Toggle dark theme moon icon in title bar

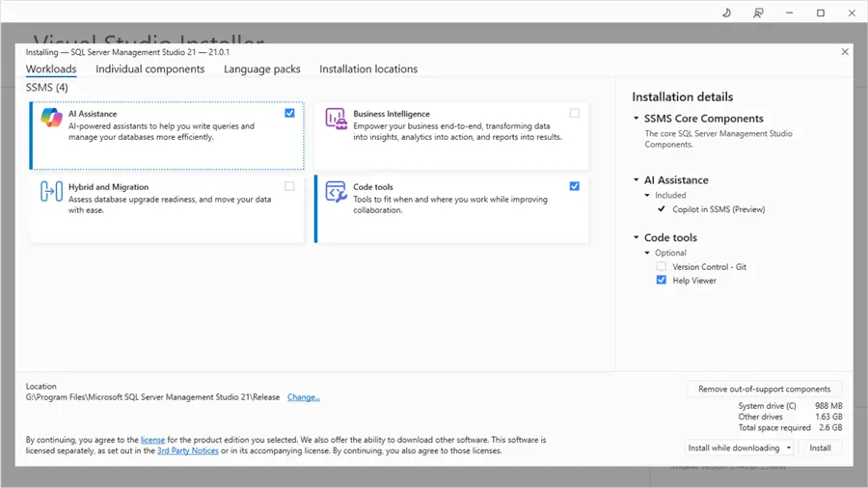pyautogui.click(x=726, y=13)
